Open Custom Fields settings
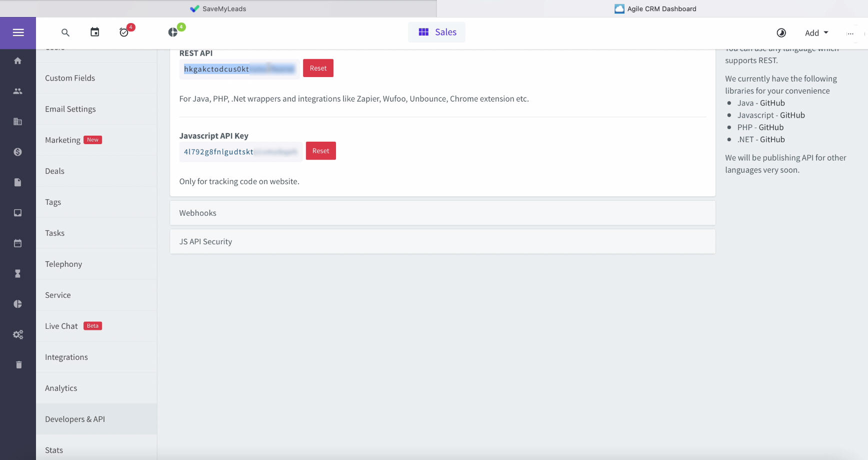Image resolution: width=868 pixels, height=460 pixels. pos(96,78)
